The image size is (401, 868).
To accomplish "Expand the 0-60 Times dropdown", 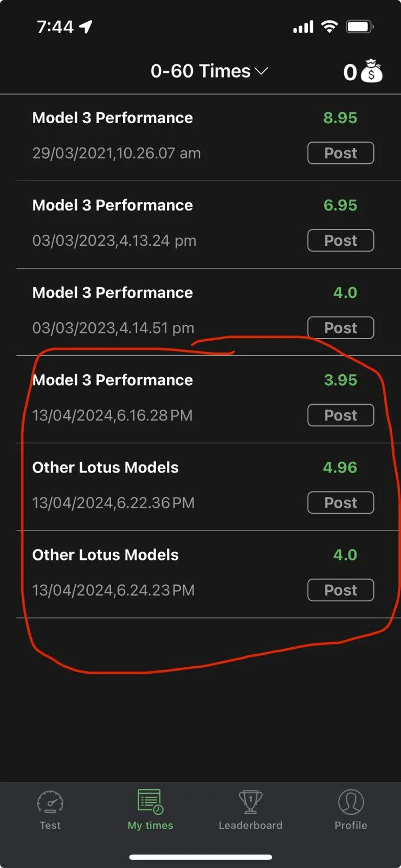I will pos(209,71).
